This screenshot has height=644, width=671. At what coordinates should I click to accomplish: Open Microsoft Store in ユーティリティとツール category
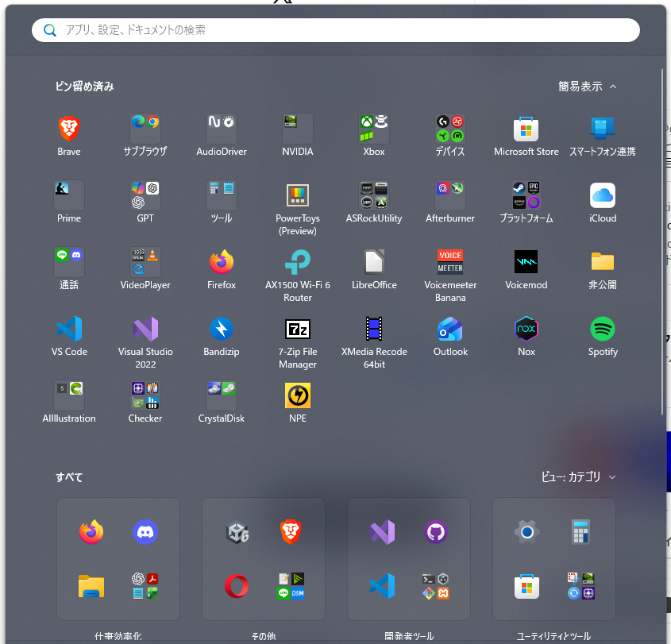[x=526, y=586]
